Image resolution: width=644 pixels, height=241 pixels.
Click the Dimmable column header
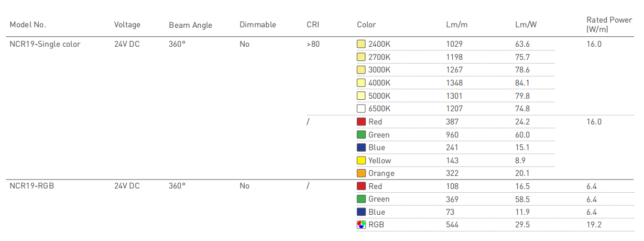pyautogui.click(x=258, y=25)
